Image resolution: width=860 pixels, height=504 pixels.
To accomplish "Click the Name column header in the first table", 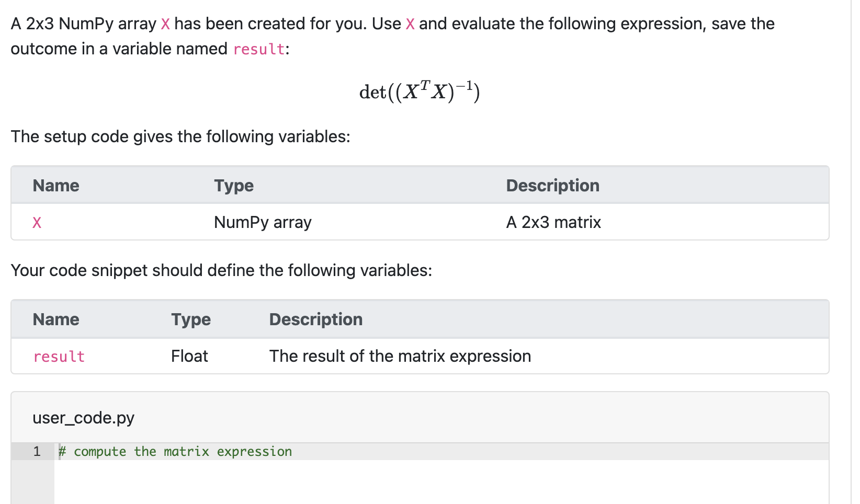I will (x=56, y=185).
